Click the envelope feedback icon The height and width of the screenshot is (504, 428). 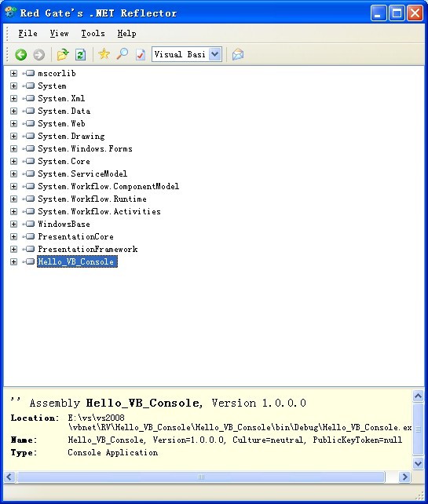(238, 54)
